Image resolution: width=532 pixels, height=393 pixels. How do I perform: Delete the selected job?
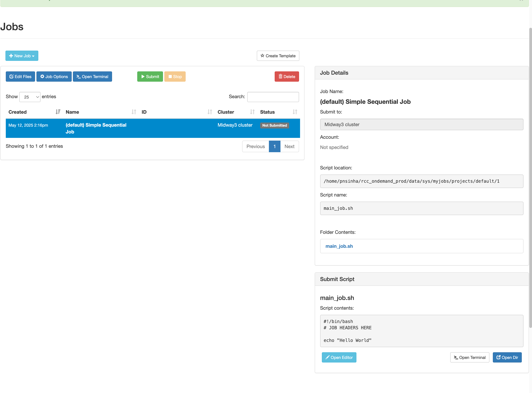[287, 77]
